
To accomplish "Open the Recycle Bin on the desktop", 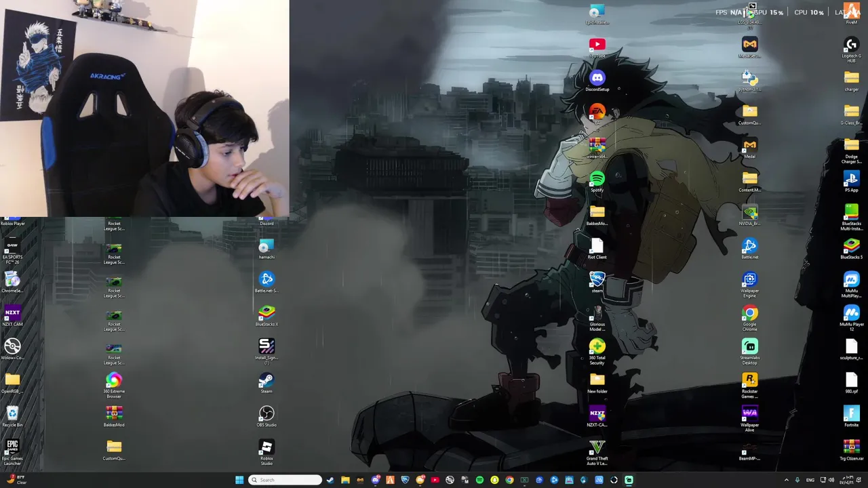I will [12, 417].
